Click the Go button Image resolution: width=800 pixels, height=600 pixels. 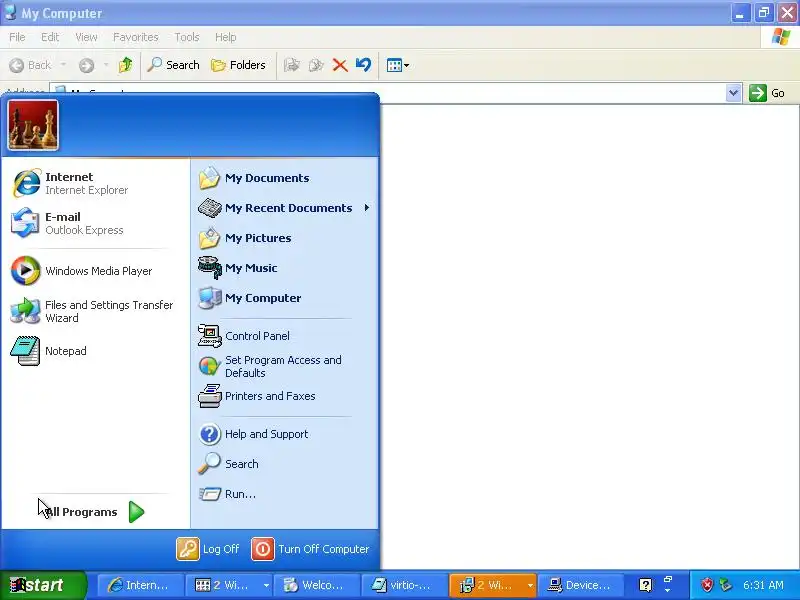coord(767,93)
